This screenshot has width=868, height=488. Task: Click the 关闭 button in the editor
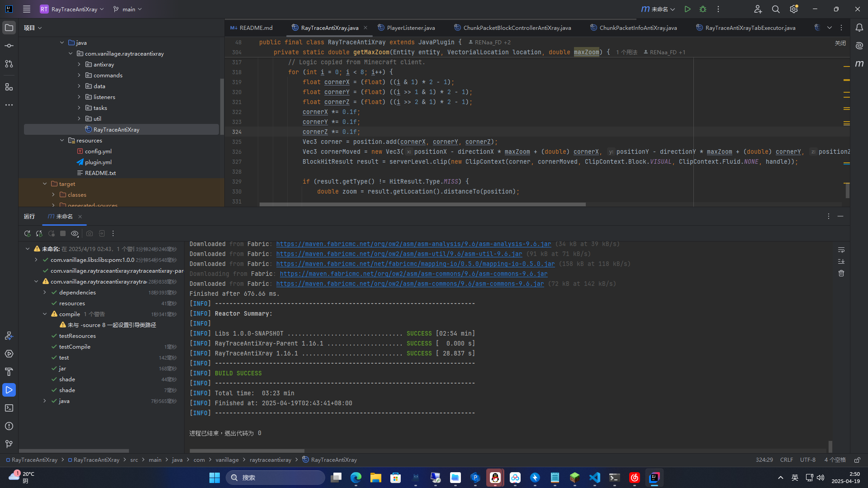[840, 43]
